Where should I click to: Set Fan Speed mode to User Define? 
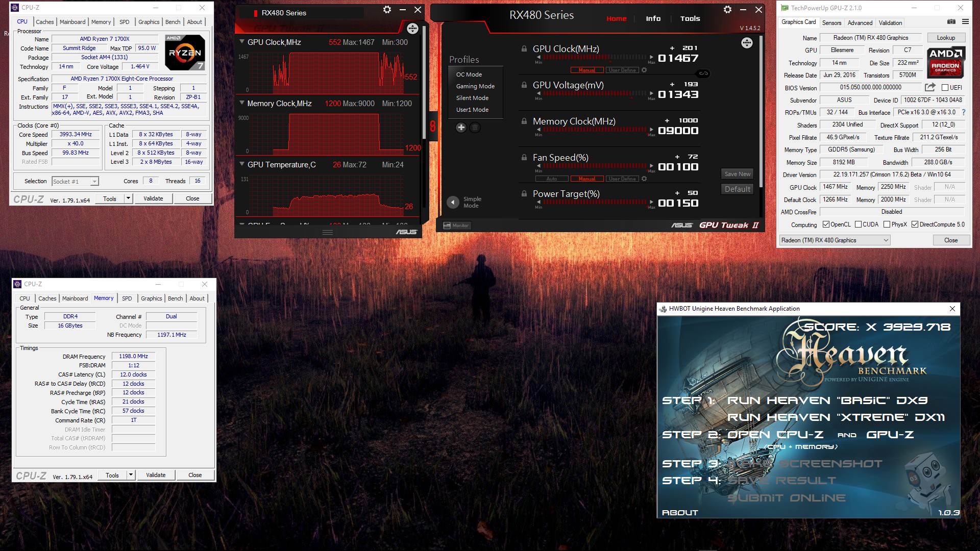(x=622, y=179)
